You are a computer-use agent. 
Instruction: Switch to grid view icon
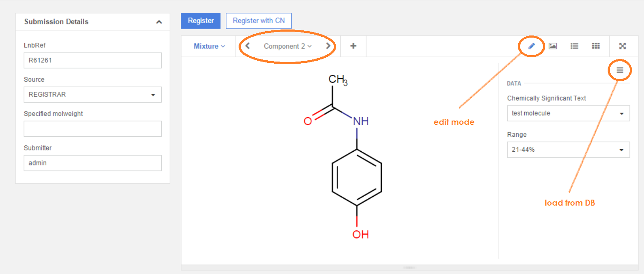(x=596, y=46)
